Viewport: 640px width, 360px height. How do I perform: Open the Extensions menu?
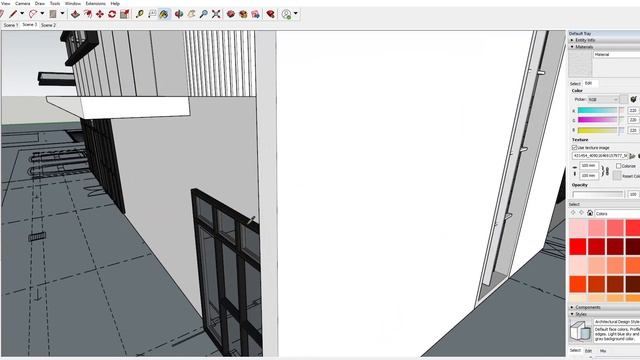click(x=96, y=3)
